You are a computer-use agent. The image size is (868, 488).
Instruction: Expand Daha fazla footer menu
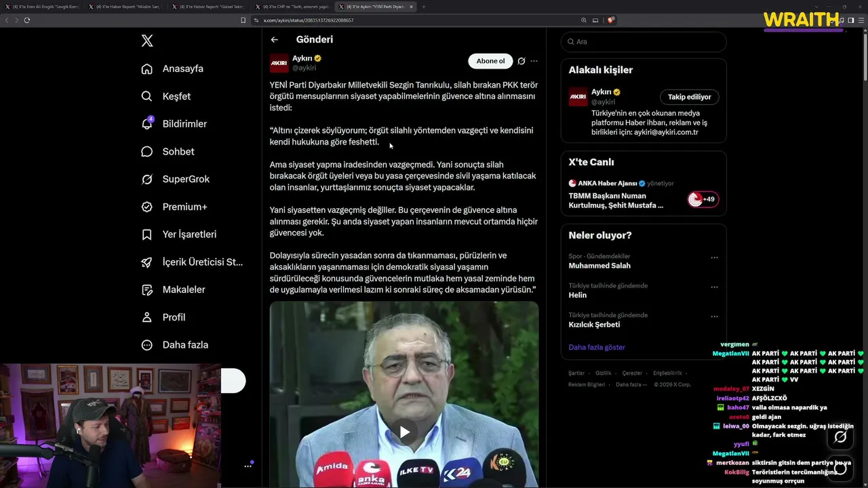[631, 384]
